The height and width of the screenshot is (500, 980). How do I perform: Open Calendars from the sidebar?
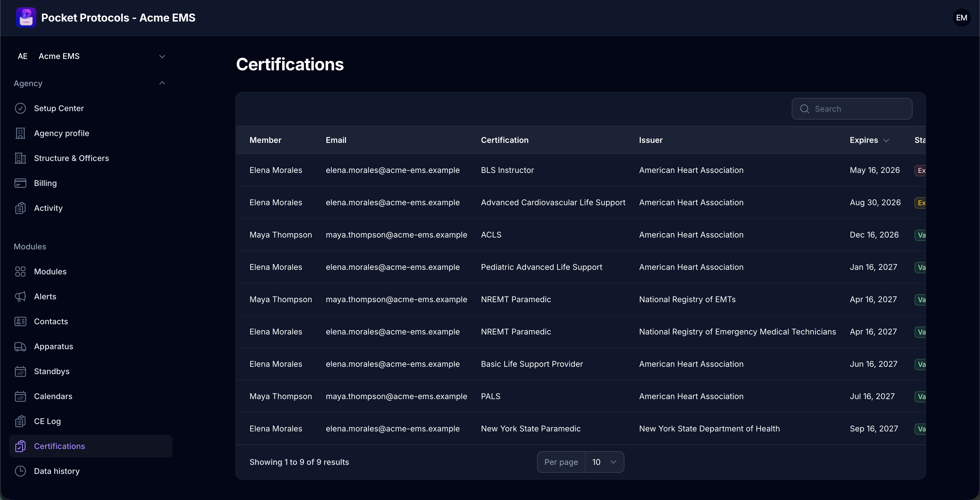click(90, 396)
